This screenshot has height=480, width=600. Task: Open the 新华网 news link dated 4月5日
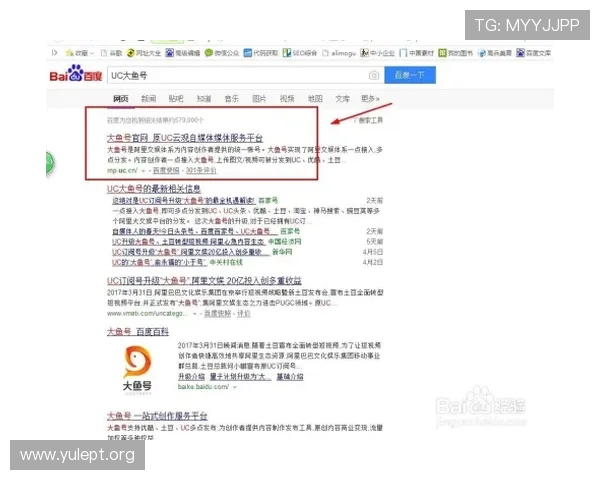coord(190,252)
